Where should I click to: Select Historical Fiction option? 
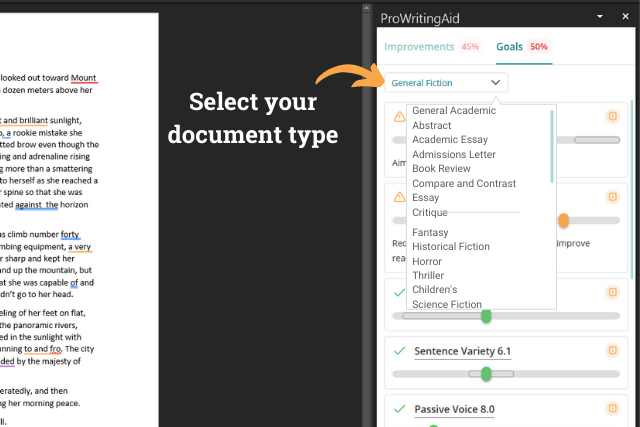451,247
